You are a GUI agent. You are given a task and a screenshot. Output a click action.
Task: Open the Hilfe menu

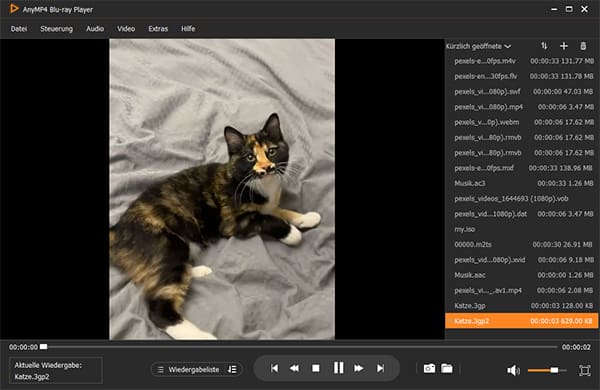pos(188,29)
